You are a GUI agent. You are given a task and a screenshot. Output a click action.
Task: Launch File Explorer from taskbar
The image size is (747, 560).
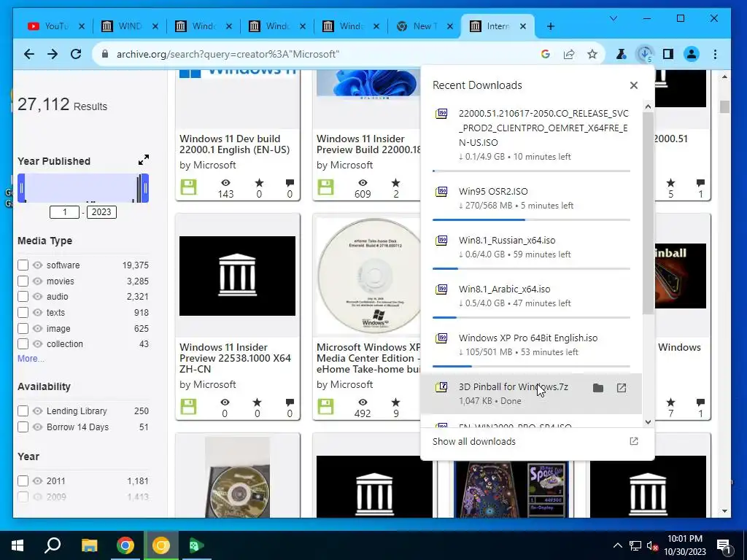tap(89, 545)
